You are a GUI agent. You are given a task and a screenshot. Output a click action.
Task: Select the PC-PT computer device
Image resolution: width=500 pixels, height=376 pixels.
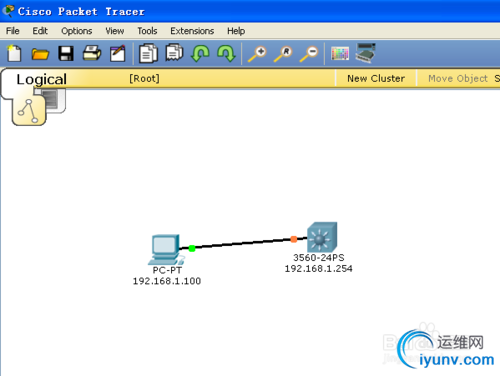(166, 250)
